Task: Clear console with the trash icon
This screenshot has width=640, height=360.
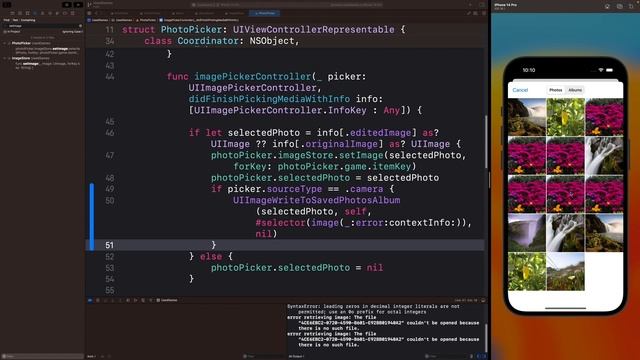Action: 471,356
